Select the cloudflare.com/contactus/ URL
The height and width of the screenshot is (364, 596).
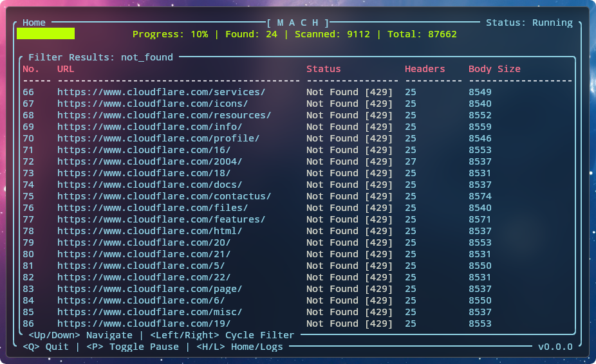coord(164,196)
